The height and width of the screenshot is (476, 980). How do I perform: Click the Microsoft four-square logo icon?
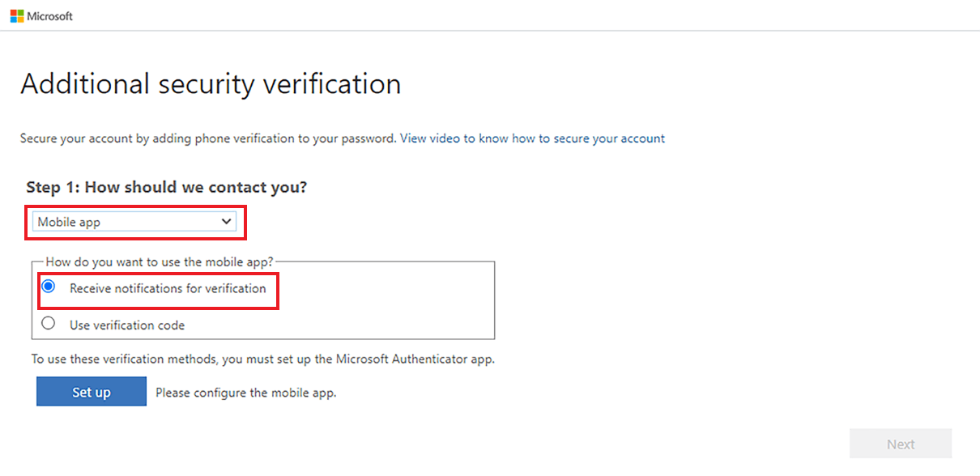17,16
